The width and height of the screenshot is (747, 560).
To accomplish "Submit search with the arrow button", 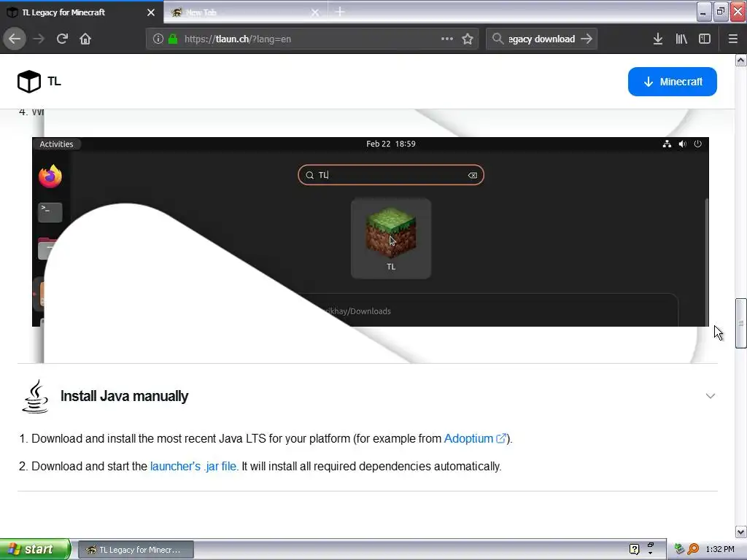I will (587, 39).
